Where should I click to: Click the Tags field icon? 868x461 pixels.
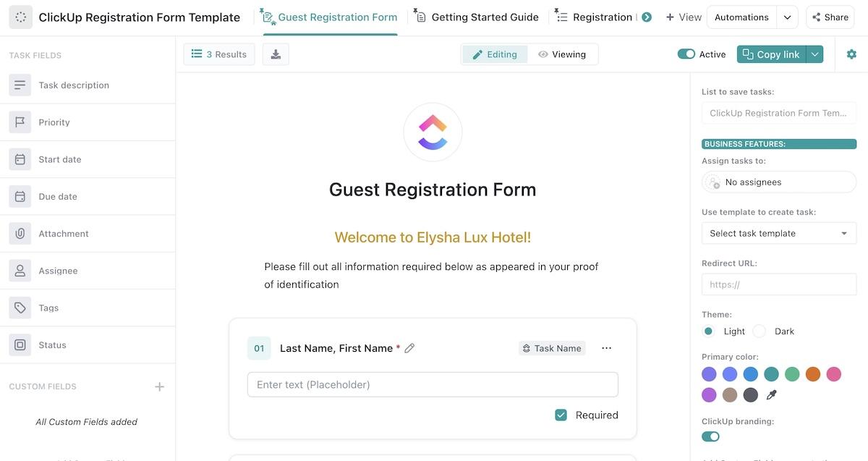(20, 308)
